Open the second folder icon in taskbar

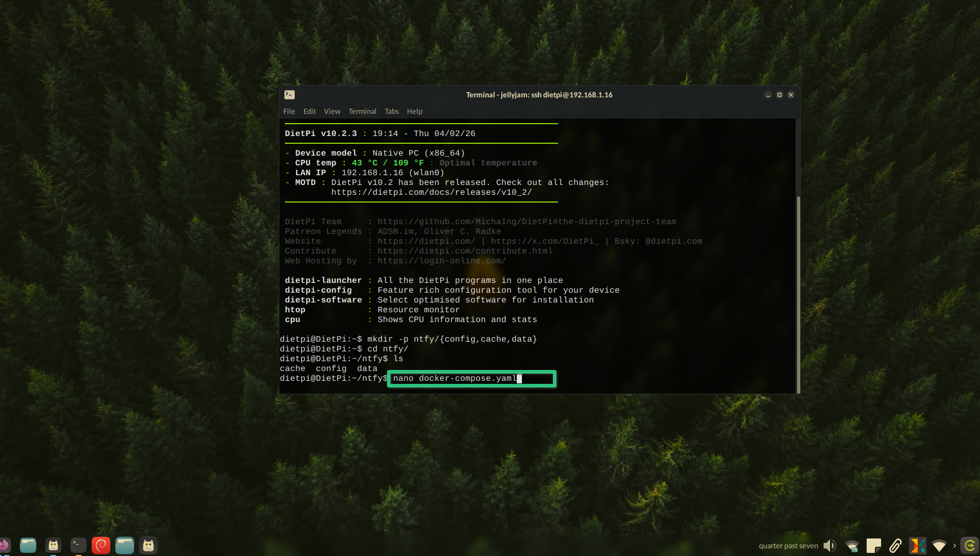(x=125, y=545)
